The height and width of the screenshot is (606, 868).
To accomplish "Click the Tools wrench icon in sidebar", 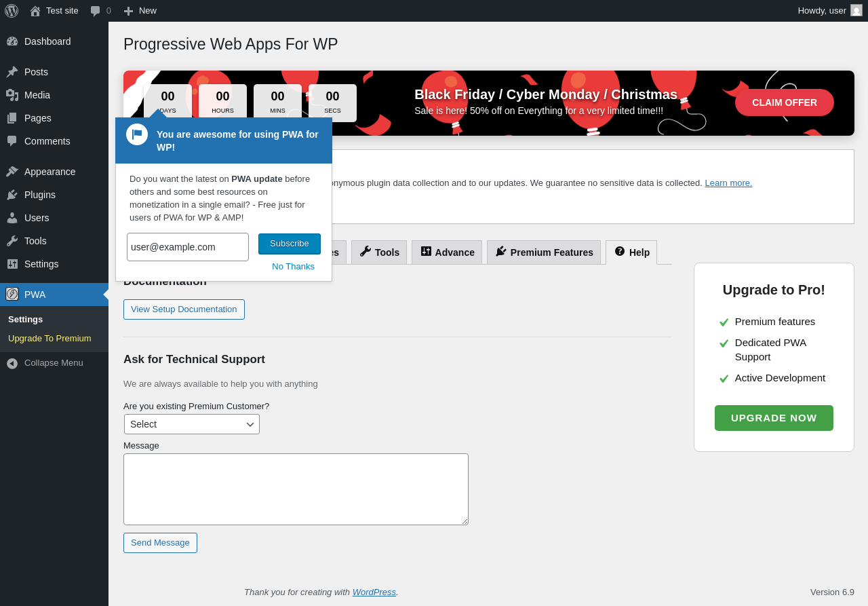I will pyautogui.click(x=12, y=241).
